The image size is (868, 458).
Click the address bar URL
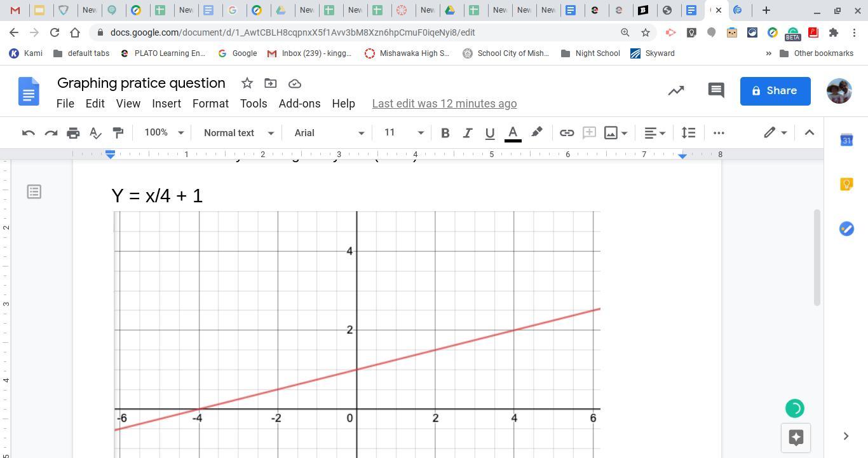292,32
